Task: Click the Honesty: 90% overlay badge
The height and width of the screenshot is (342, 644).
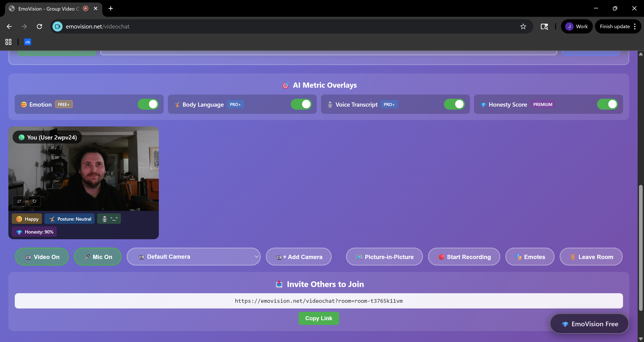Action: coord(34,232)
